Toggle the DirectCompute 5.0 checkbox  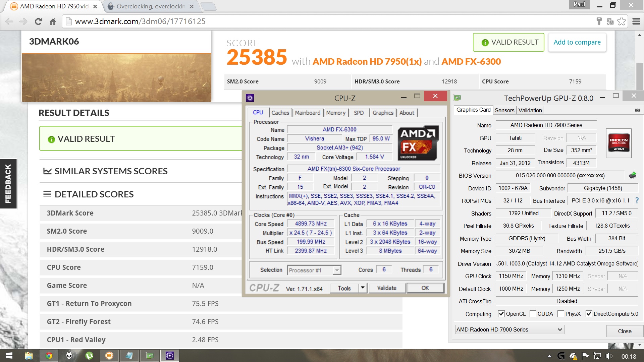click(589, 314)
